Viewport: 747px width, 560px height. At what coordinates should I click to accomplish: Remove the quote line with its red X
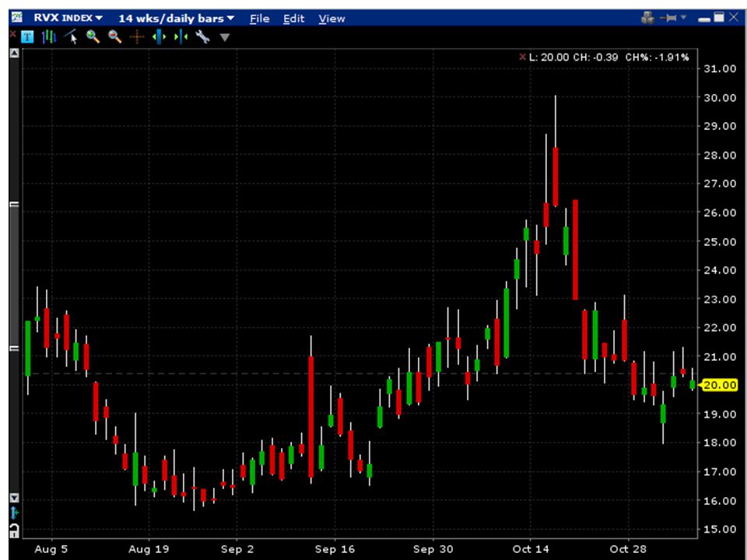point(522,57)
